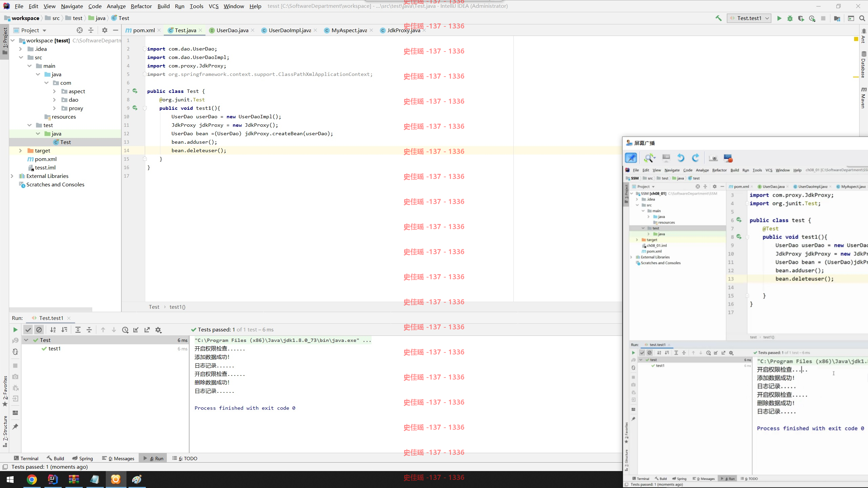Image resolution: width=868 pixels, height=488 pixels.
Task: Open Chrome from the taskbar
Action: [32, 479]
